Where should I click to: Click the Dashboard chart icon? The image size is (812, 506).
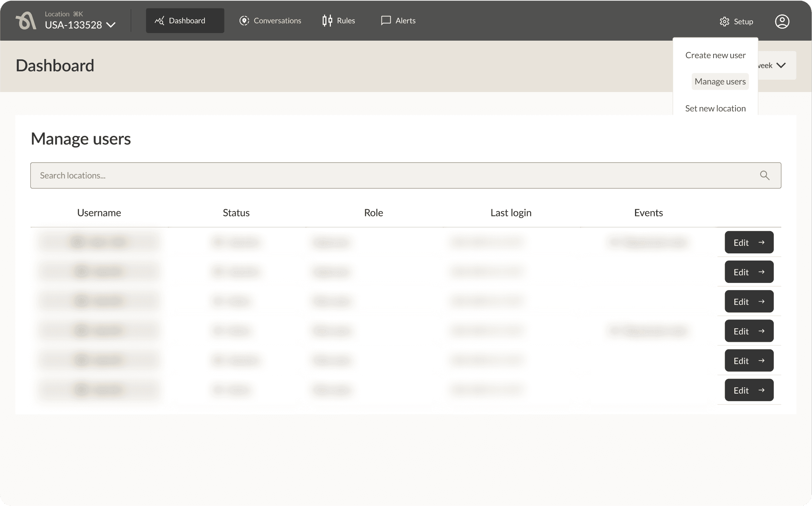(159, 21)
